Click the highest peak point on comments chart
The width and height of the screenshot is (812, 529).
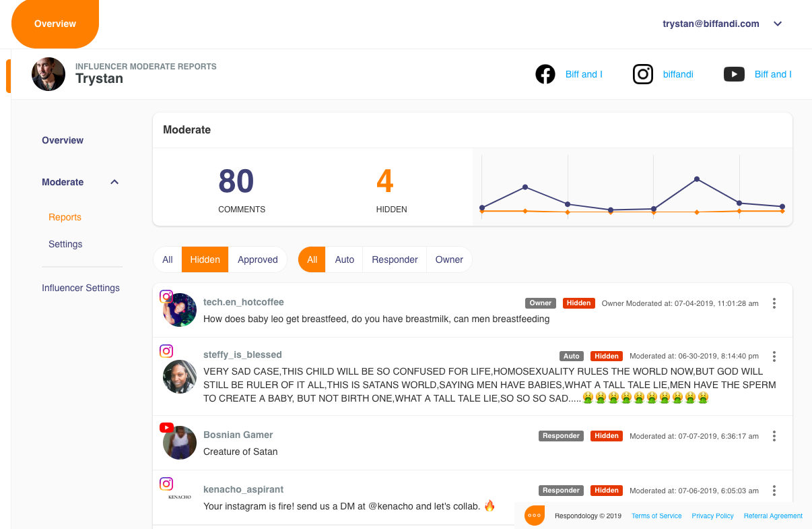697,179
